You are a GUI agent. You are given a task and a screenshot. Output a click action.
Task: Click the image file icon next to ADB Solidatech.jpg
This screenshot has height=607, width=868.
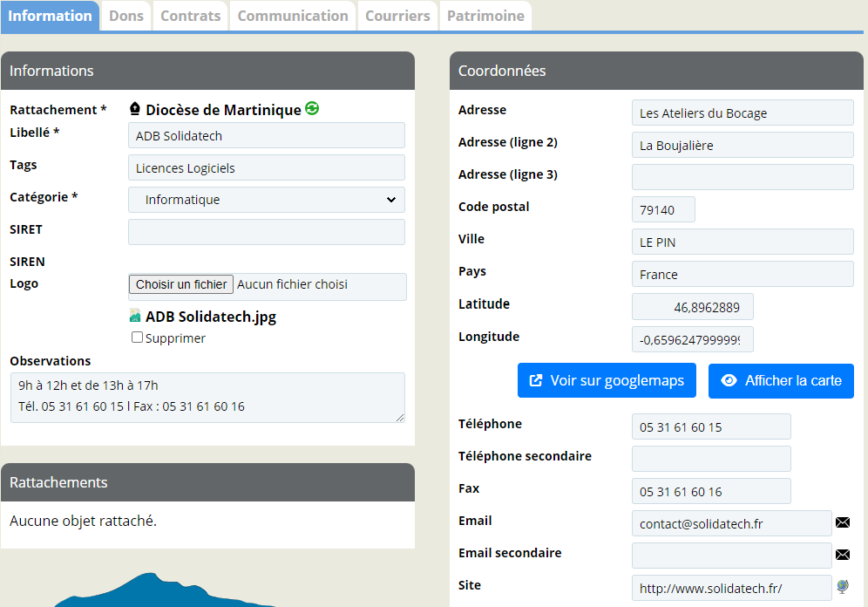134,316
